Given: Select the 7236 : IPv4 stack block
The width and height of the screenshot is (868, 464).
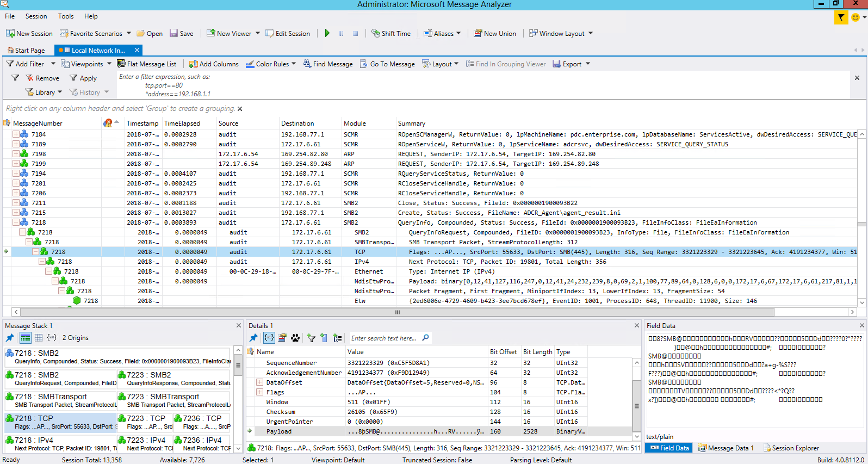Looking at the screenshot, I should click(x=202, y=444).
